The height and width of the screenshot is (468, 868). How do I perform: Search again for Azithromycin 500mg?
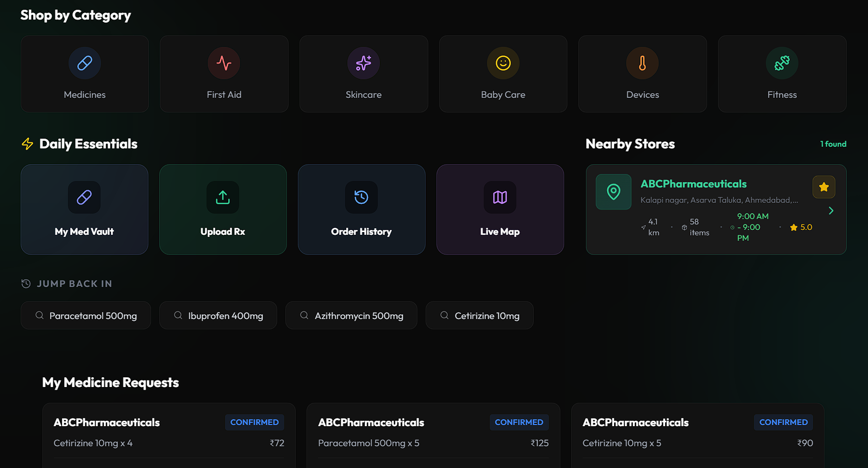[x=351, y=315]
